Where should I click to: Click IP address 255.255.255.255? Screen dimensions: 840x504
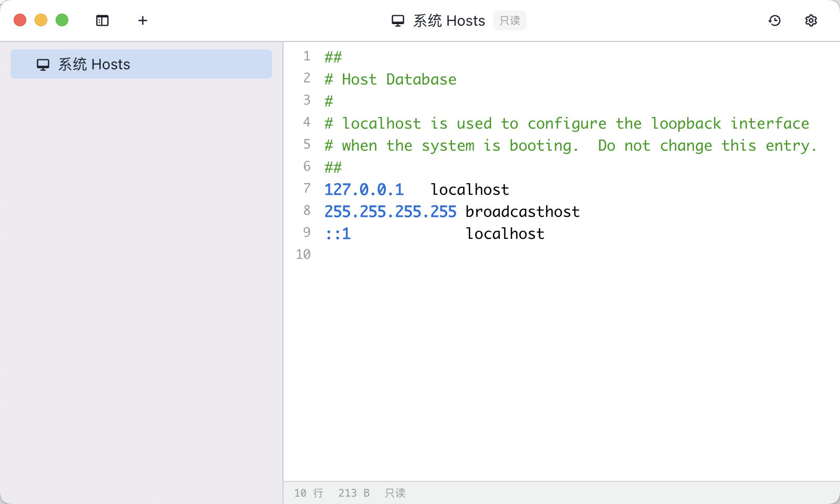click(391, 212)
